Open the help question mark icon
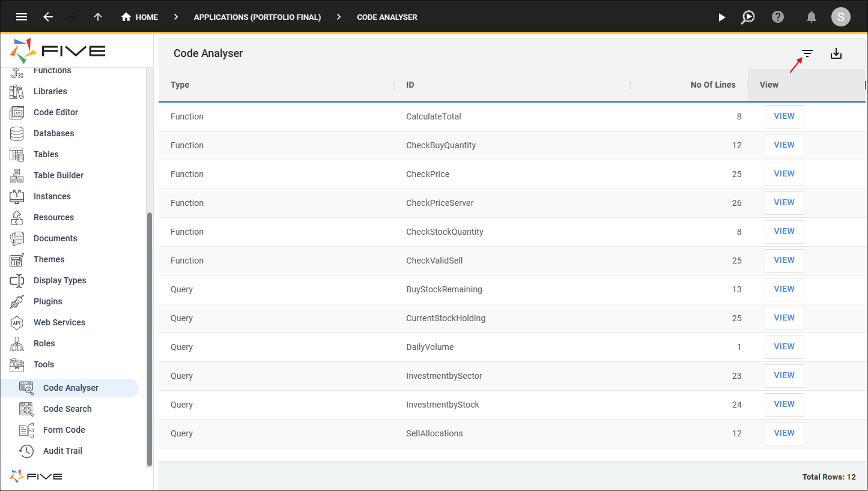The width and height of the screenshot is (868, 491). pyautogui.click(x=778, y=17)
